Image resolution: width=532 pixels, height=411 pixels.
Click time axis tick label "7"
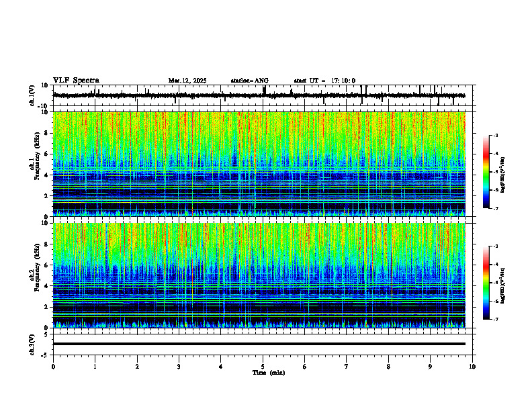tap(347, 367)
